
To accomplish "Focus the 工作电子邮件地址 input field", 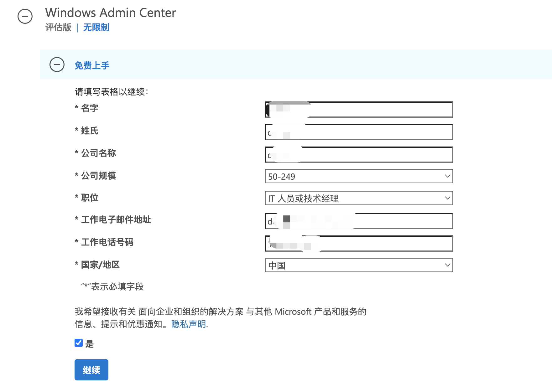I will [x=359, y=221].
